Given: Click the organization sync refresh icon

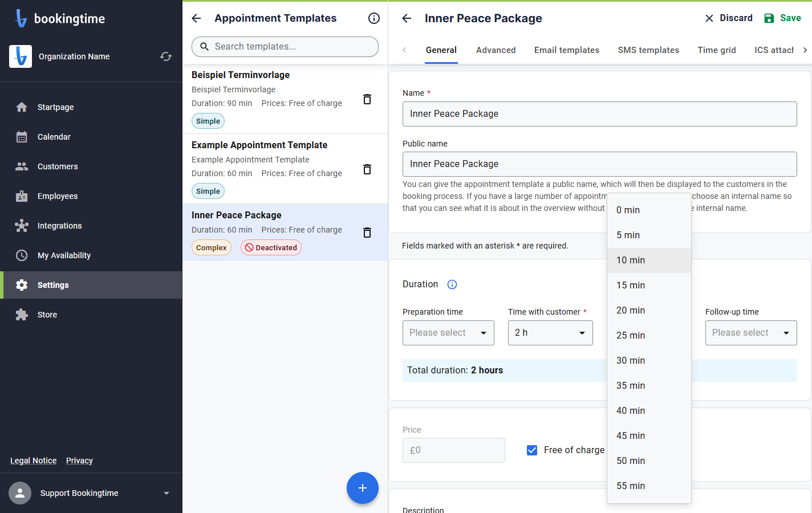Looking at the screenshot, I should pos(166,56).
